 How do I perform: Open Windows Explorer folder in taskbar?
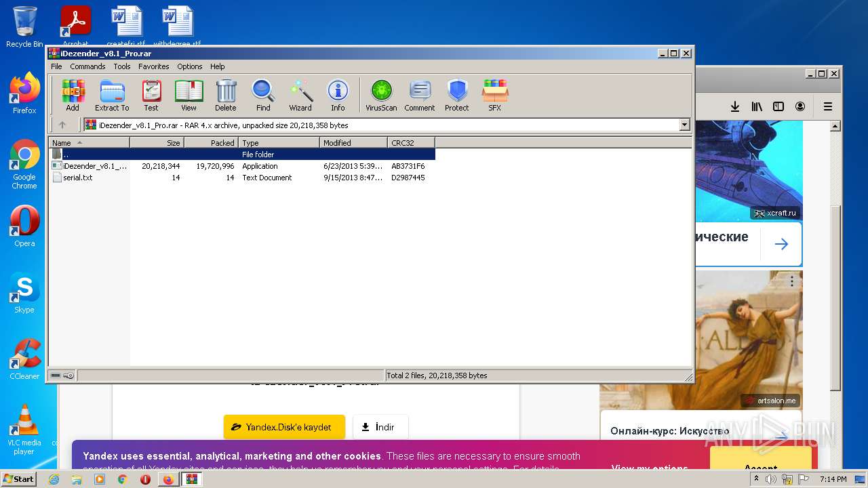coord(77,479)
